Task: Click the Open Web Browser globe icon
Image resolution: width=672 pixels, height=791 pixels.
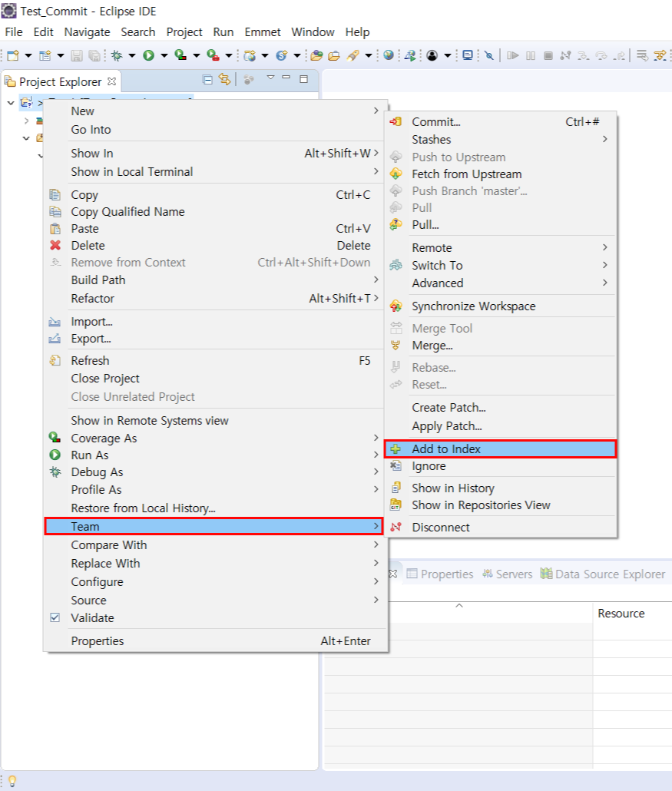Action: [389, 55]
